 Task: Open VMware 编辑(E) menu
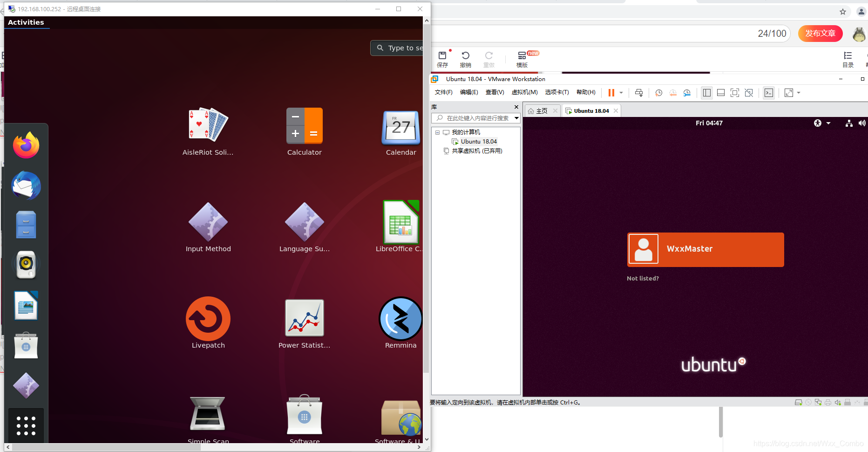pos(469,92)
